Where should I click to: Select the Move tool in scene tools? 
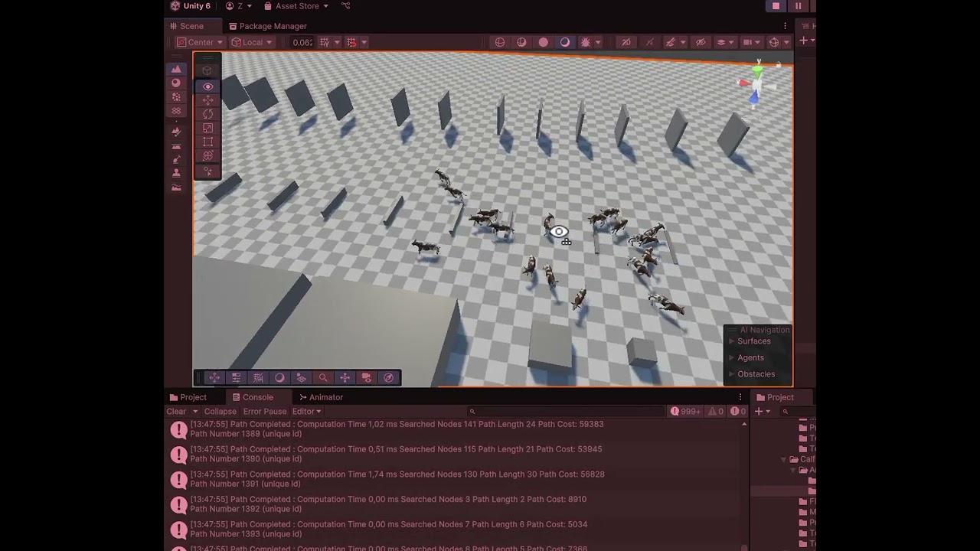207,100
